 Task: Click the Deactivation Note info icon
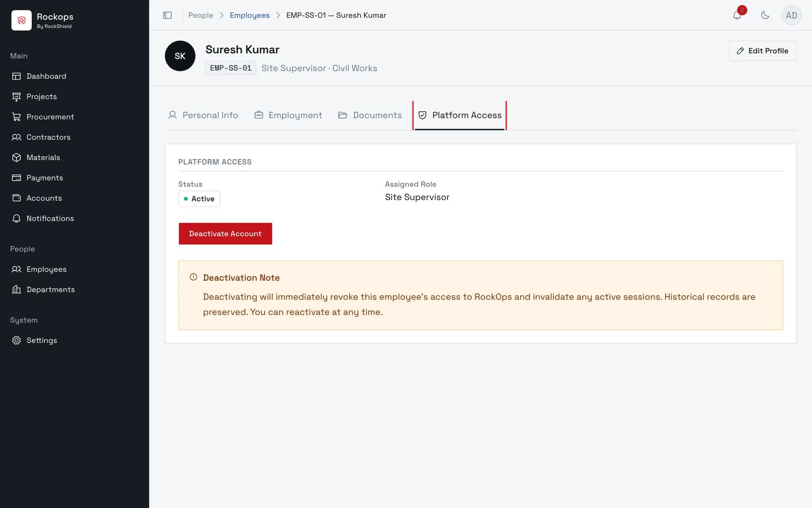(193, 277)
